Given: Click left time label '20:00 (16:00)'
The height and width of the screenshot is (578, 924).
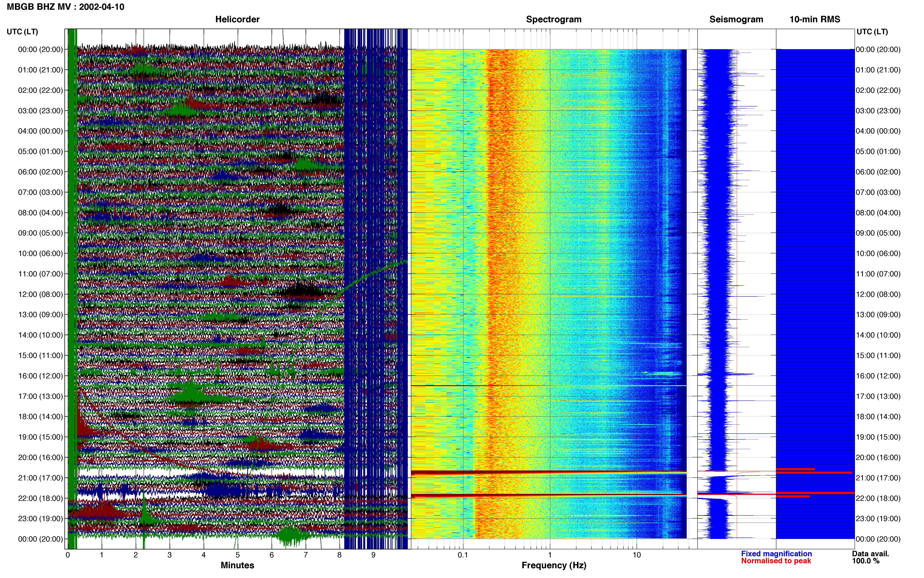Looking at the screenshot, I should pos(41,458).
